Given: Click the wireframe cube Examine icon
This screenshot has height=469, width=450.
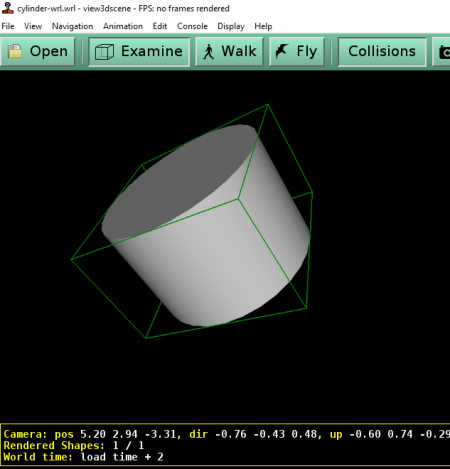Looking at the screenshot, I should point(104,52).
